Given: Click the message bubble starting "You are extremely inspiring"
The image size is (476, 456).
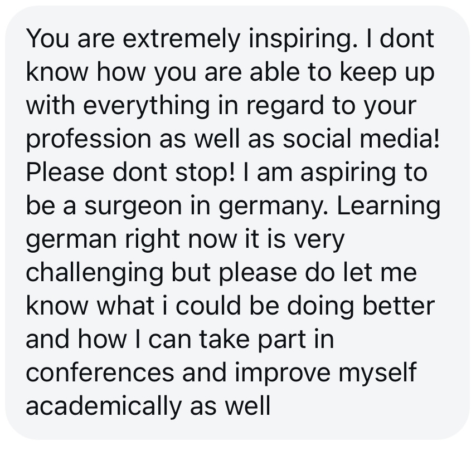Looking at the screenshot, I should pos(237,223).
